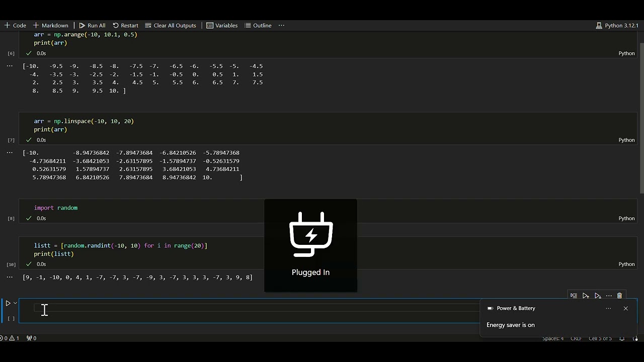
Task: Change language mode of the listt cell
Action: click(626, 264)
